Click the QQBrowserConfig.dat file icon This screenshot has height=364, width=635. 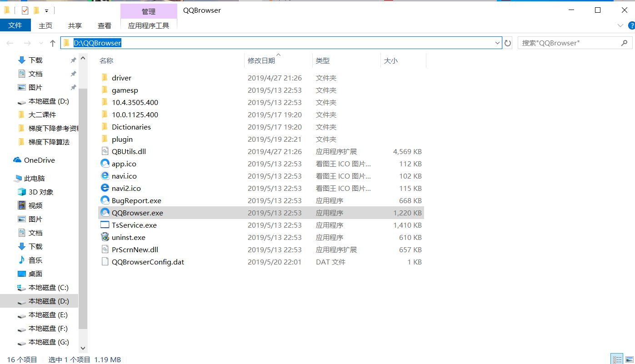(105, 262)
